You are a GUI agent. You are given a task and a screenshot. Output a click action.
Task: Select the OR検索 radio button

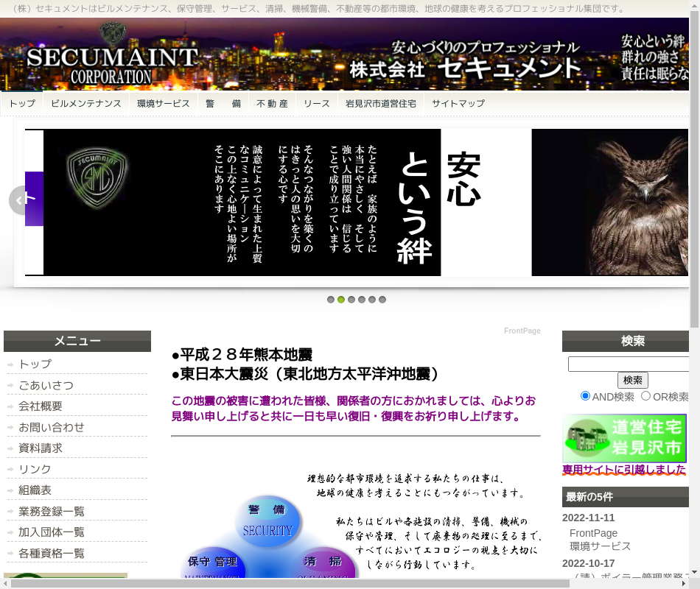pos(645,396)
